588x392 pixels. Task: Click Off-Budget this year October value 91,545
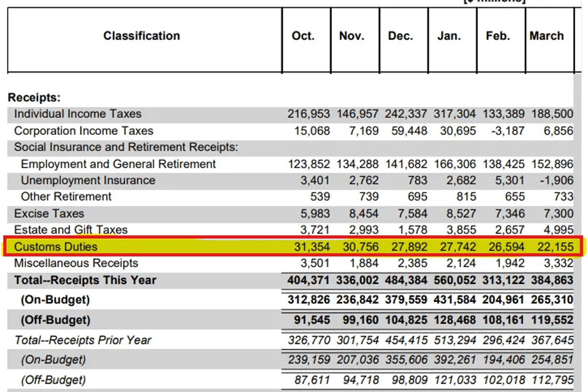pos(312,320)
